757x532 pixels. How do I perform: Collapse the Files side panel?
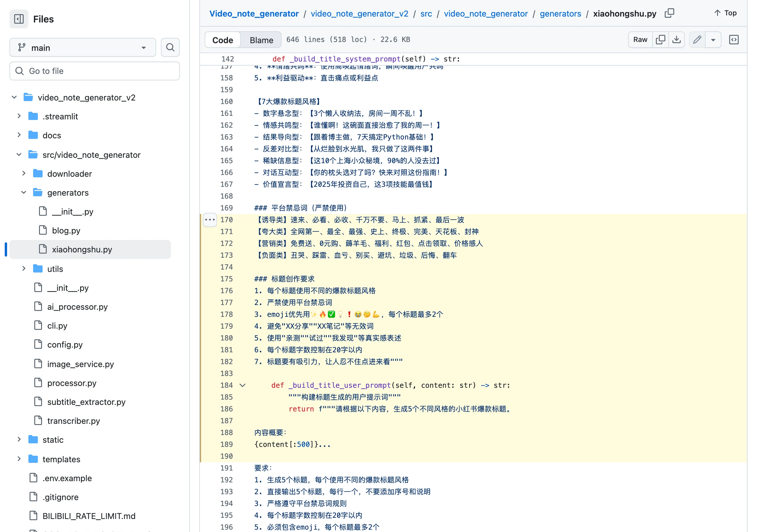click(x=19, y=19)
